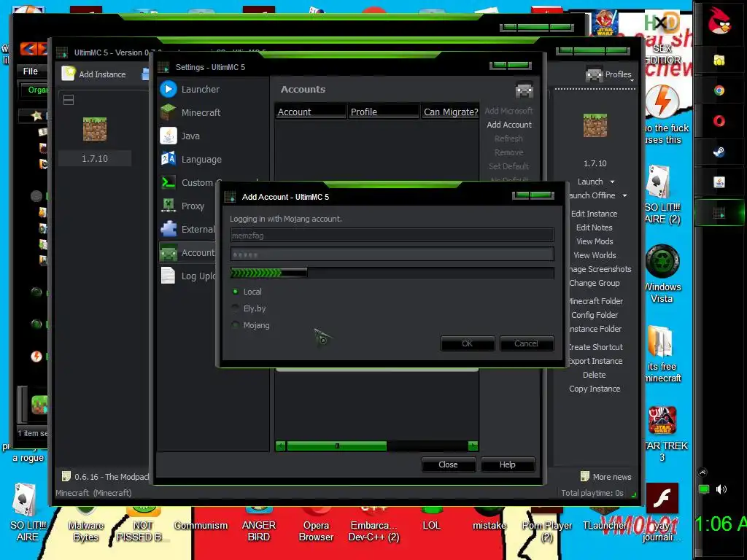Click the Language translation icon
The width and height of the screenshot is (747, 560).
(169, 158)
